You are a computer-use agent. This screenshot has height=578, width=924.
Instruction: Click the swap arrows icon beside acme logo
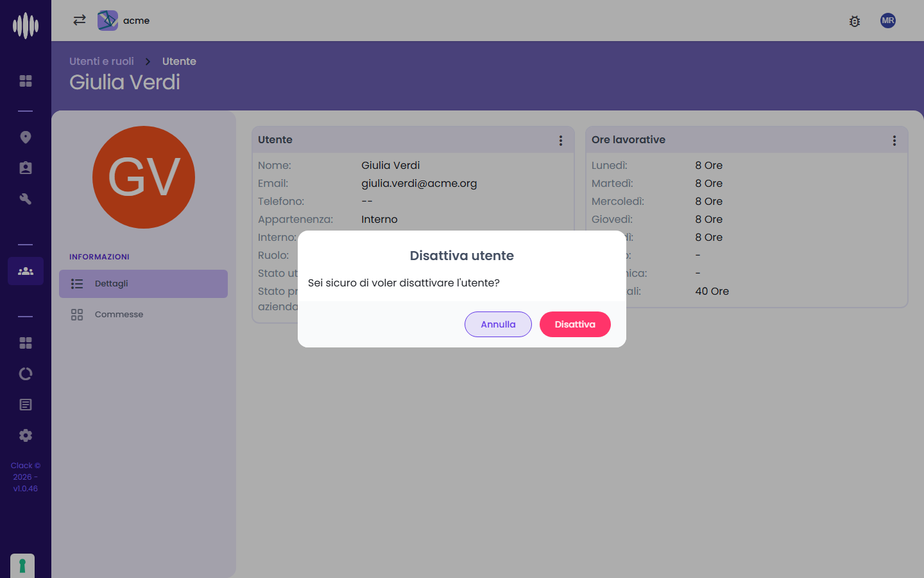pyautogui.click(x=80, y=21)
